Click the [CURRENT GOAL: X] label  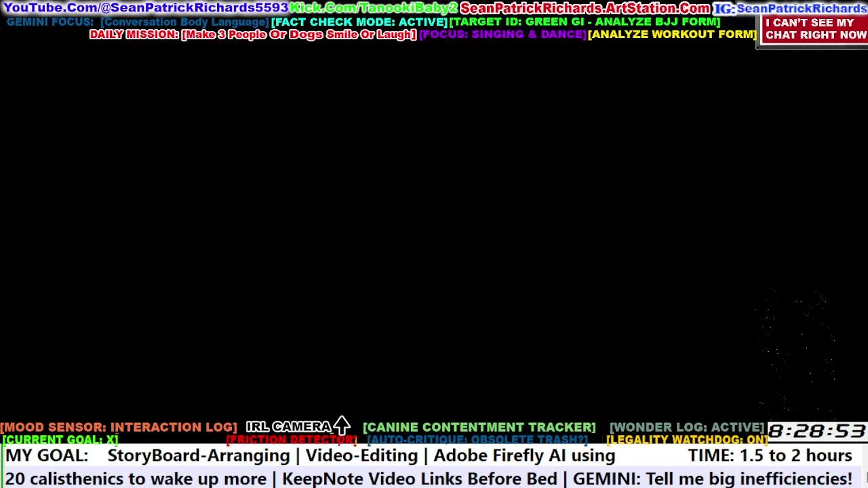tap(60, 440)
